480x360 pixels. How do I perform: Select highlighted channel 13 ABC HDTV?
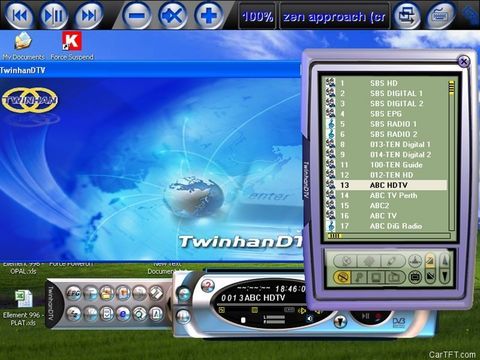[x=386, y=185]
